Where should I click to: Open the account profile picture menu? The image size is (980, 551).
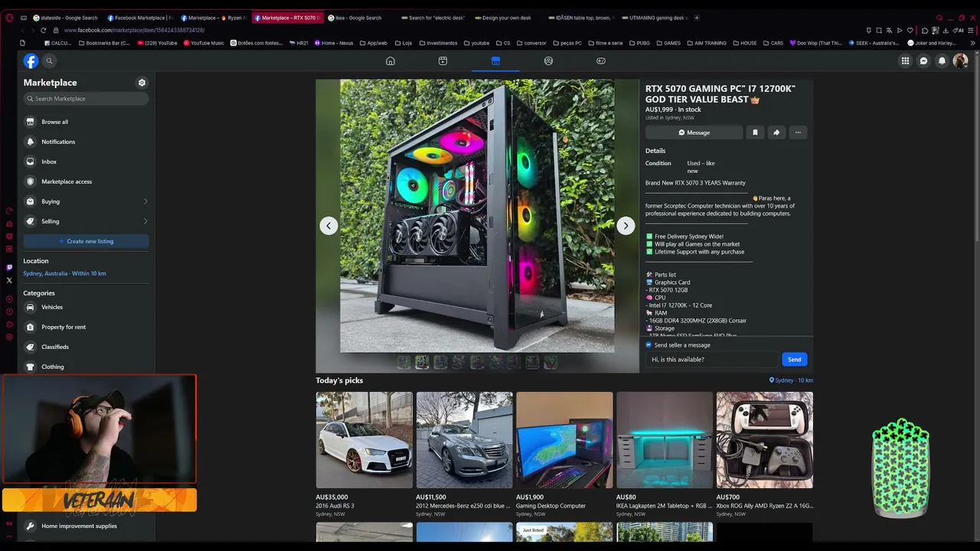click(x=961, y=61)
